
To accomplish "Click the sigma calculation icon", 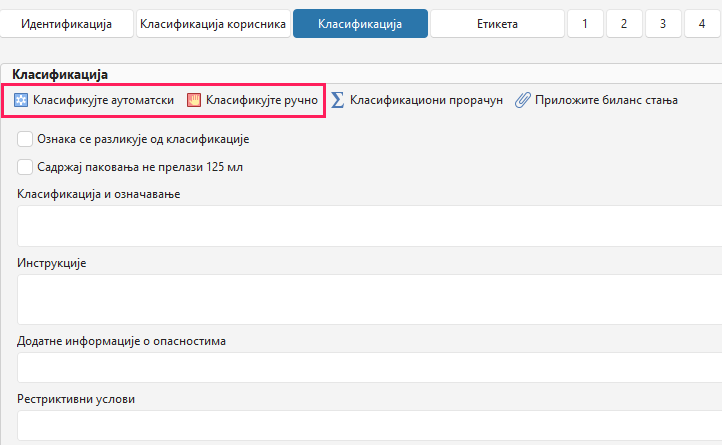I will pyautogui.click(x=338, y=100).
